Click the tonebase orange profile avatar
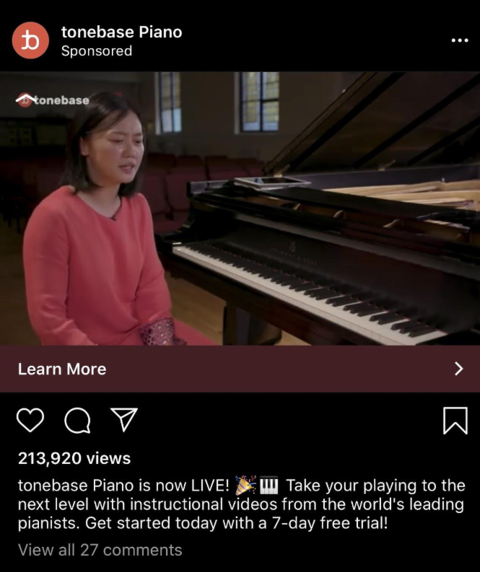This screenshot has width=480, height=572. click(x=30, y=40)
